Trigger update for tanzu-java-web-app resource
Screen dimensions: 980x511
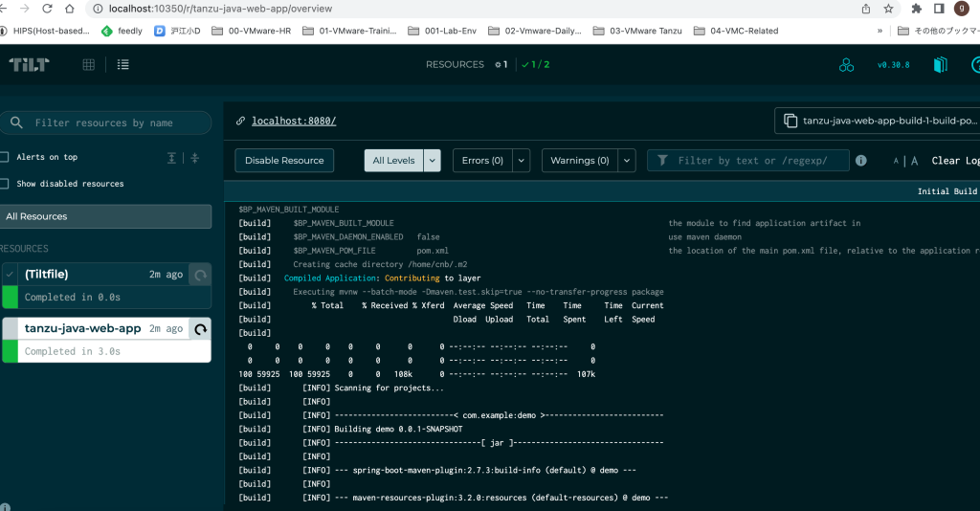(x=201, y=329)
